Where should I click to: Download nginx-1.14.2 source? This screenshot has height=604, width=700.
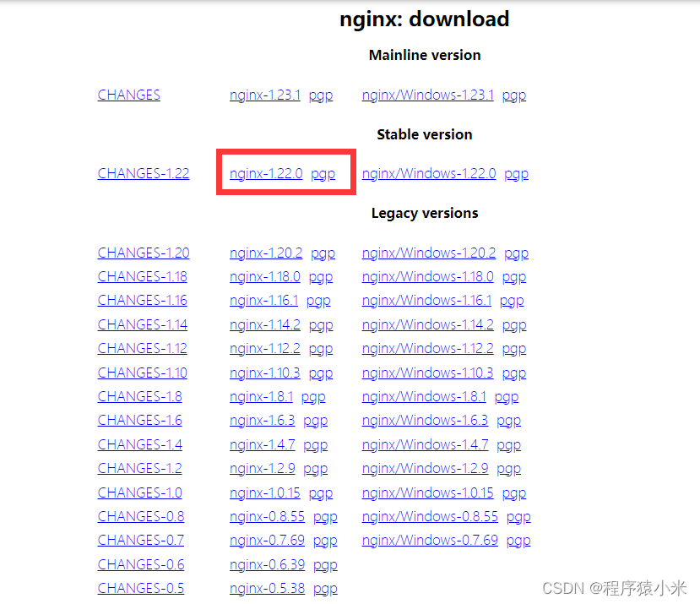click(x=265, y=324)
